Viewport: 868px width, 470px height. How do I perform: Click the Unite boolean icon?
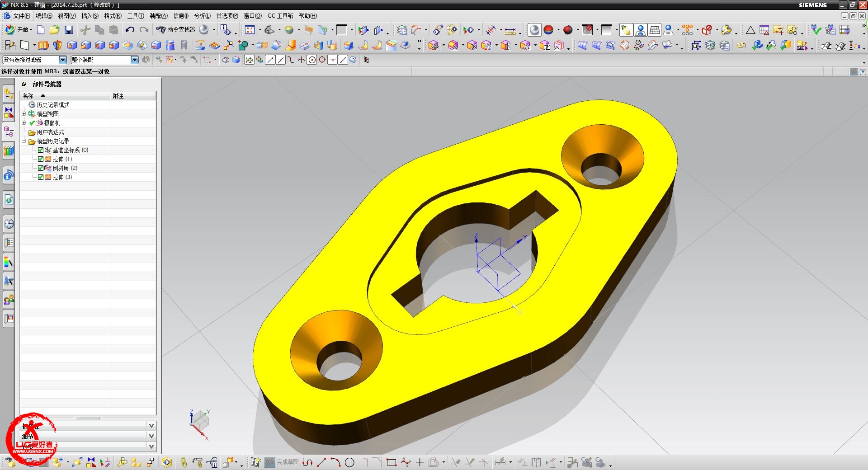[243, 45]
